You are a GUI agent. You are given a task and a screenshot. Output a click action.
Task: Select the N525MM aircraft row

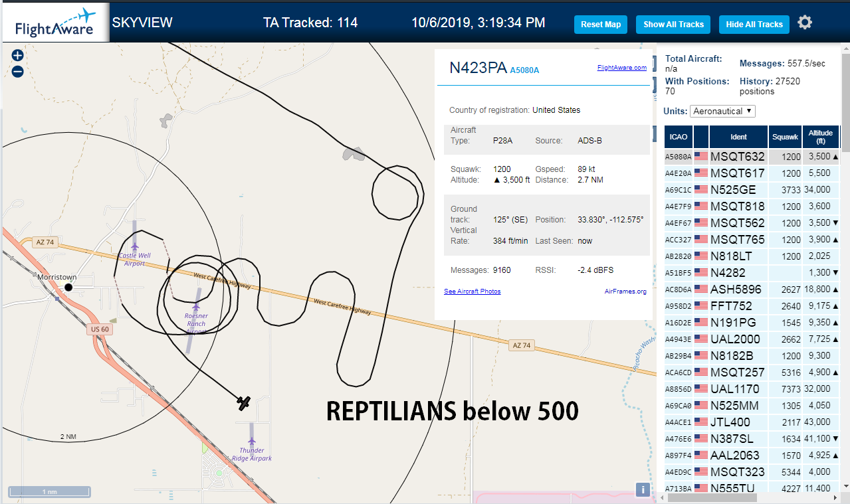(752, 406)
